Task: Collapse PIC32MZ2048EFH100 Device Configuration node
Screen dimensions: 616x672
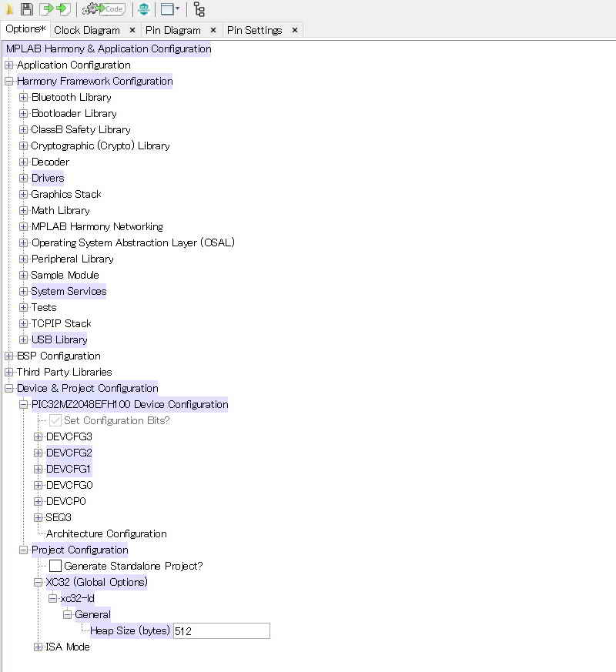Action: pyautogui.click(x=24, y=405)
